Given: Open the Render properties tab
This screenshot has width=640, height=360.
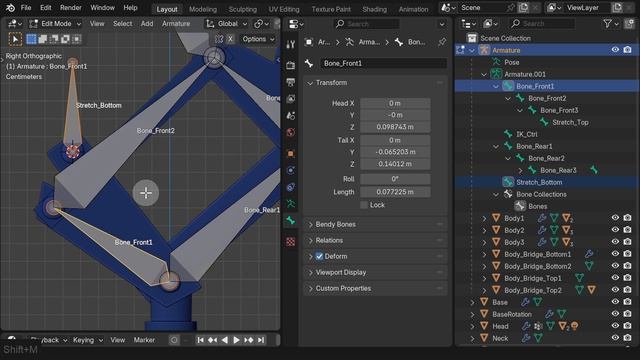Looking at the screenshot, I should pos(291,65).
